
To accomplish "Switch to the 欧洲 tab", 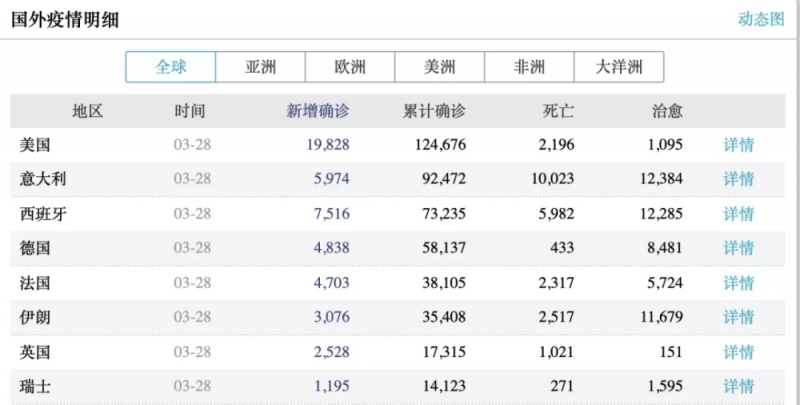I will point(350,68).
